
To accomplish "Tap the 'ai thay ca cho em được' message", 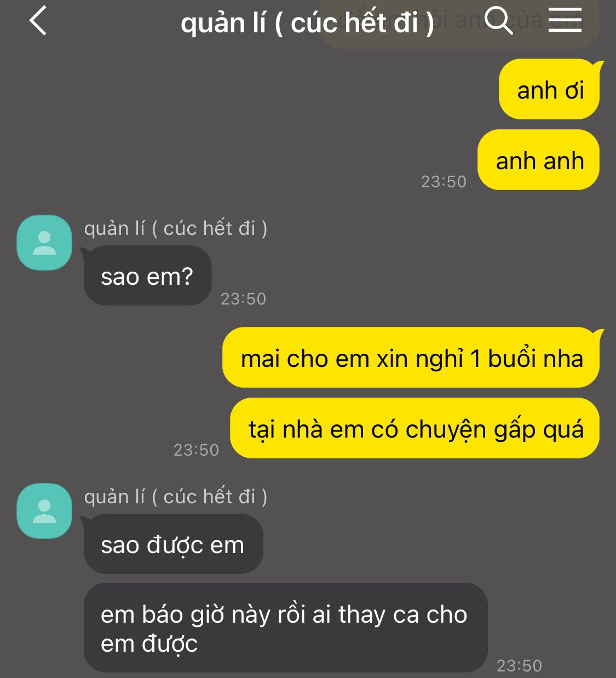I will click(285, 628).
